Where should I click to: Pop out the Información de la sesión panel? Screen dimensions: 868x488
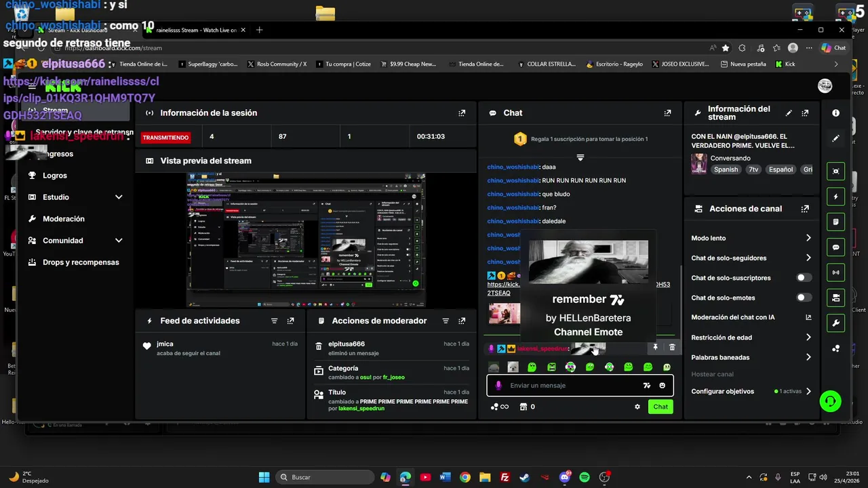click(x=462, y=113)
